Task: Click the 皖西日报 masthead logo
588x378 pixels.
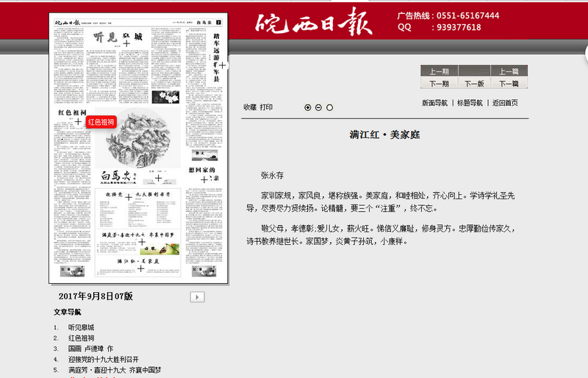Action: tap(315, 22)
